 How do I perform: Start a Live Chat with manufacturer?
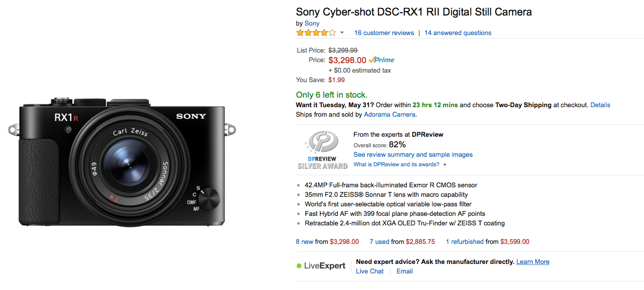tap(370, 271)
